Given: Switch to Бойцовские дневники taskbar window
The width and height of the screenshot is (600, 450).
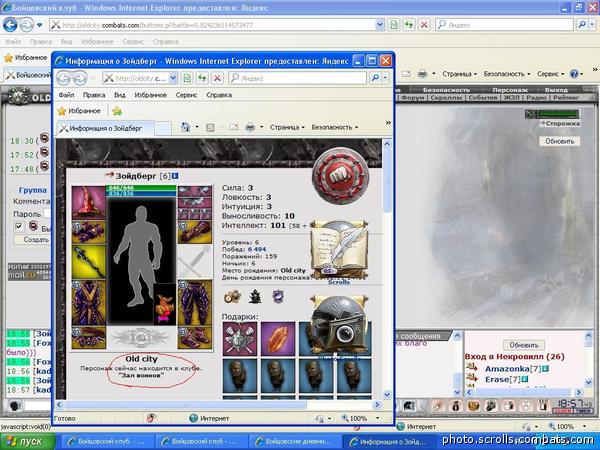Looking at the screenshot, I should (x=296, y=441).
